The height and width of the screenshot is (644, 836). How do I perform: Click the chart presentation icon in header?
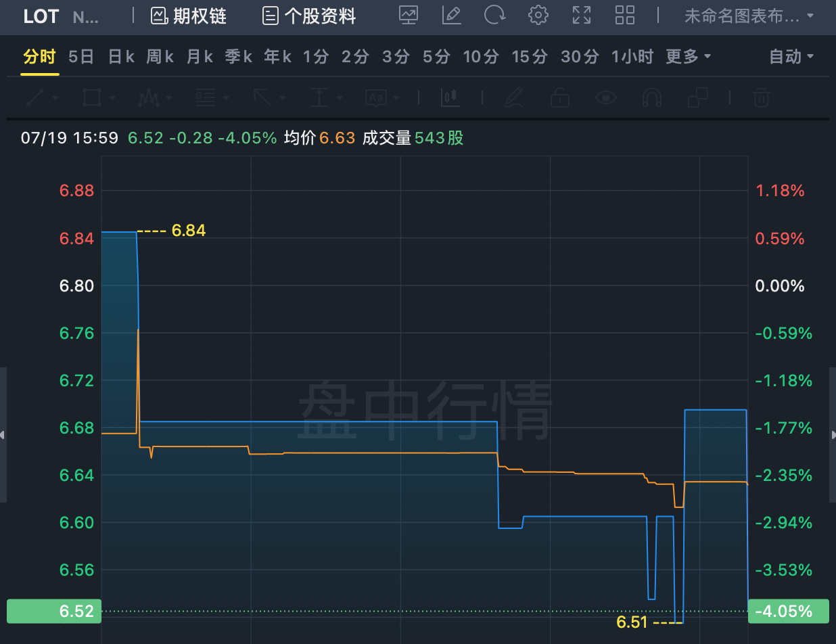tap(409, 15)
